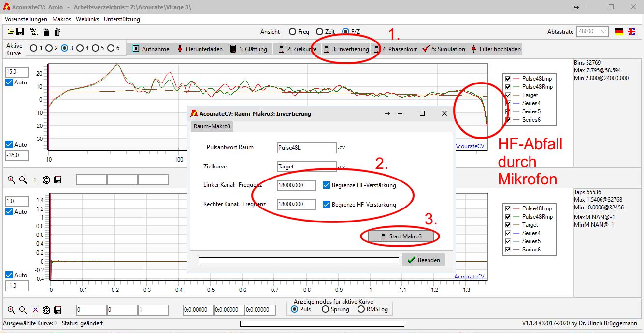The image size is (644, 333).
Task: Open macro 4: Phasenkorr
Action: pyautogui.click(x=395, y=49)
